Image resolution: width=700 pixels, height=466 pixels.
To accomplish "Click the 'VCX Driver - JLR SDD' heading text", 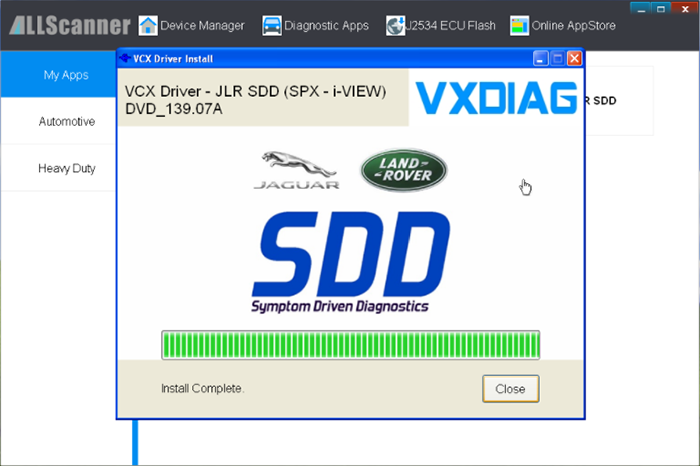I will (x=255, y=92).
